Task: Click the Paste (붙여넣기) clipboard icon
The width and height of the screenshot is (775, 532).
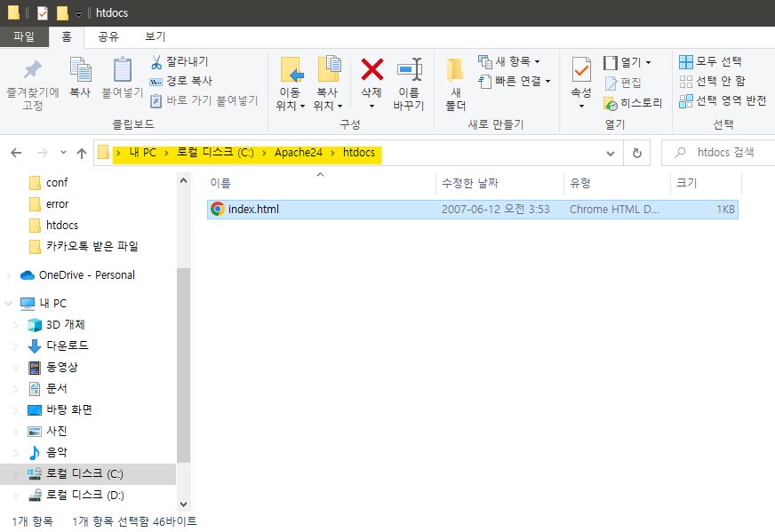Action: pyautogui.click(x=122, y=69)
